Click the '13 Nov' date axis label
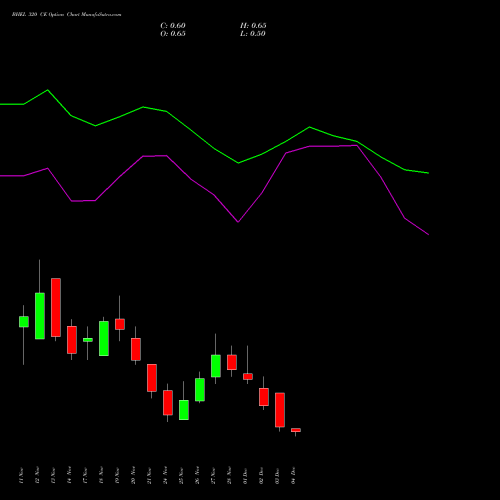This screenshot has height=500, width=500. 53,476
